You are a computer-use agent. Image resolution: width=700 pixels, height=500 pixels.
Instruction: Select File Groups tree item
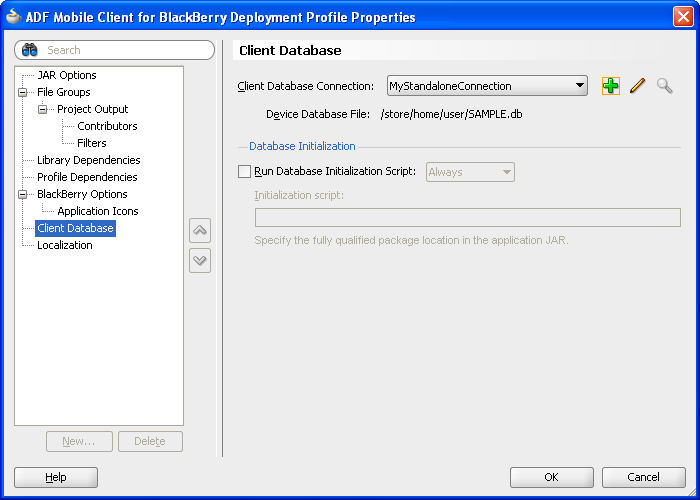[64, 92]
